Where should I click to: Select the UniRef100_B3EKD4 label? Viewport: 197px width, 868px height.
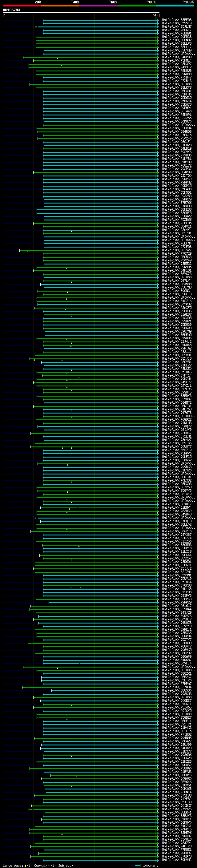[176, 128]
